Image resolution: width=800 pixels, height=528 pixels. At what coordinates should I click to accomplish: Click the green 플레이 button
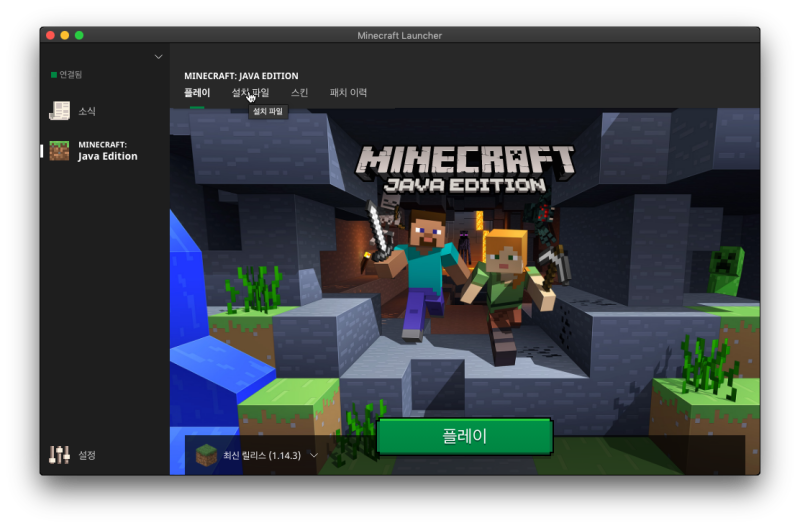[465, 436]
